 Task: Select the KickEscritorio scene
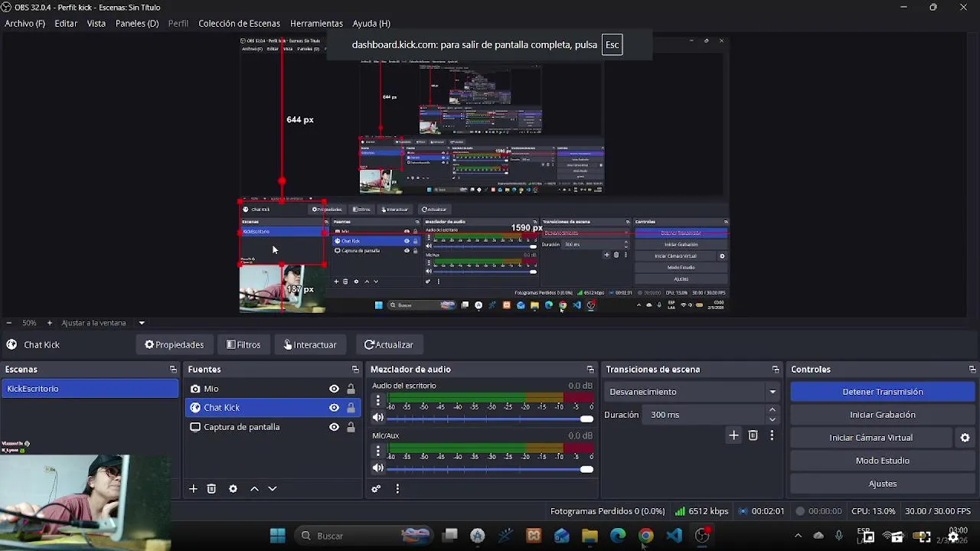[x=90, y=389]
